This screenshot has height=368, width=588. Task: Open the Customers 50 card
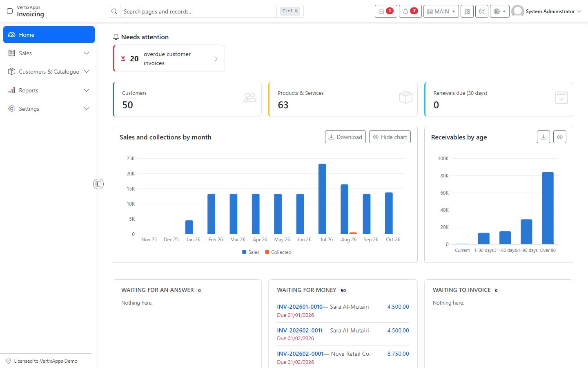click(x=187, y=99)
